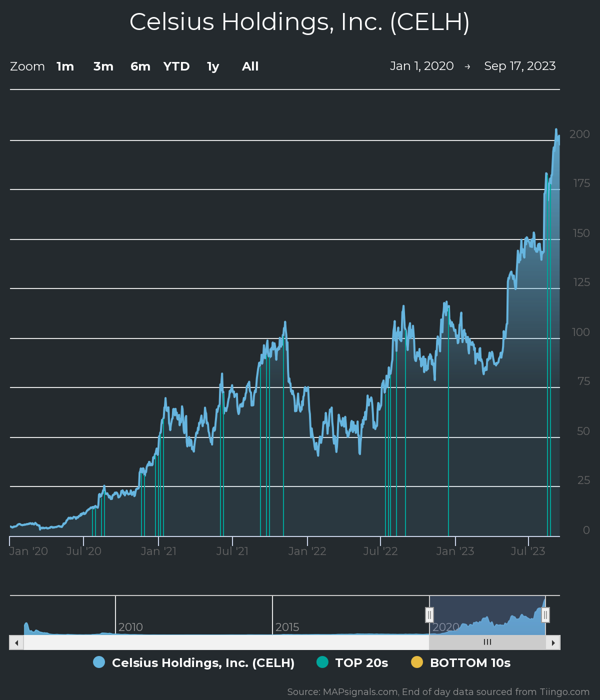The width and height of the screenshot is (600, 700).
Task: Click the navigator scrollbar thumb
Action: (x=487, y=642)
